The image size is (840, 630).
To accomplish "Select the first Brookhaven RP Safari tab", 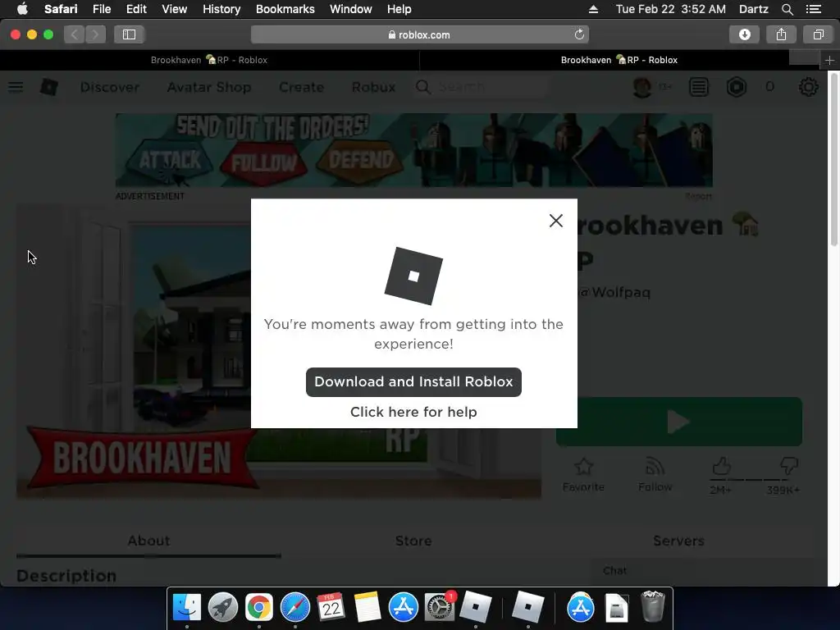I will point(209,60).
